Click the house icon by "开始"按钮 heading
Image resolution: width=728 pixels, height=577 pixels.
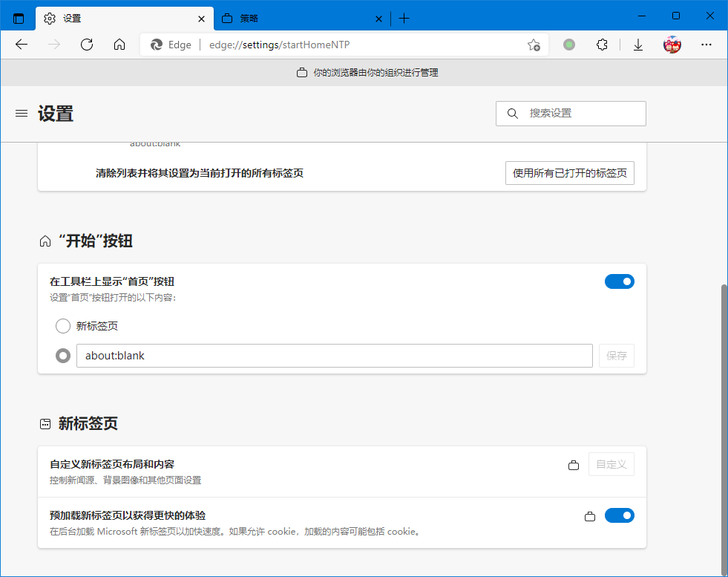(x=45, y=241)
